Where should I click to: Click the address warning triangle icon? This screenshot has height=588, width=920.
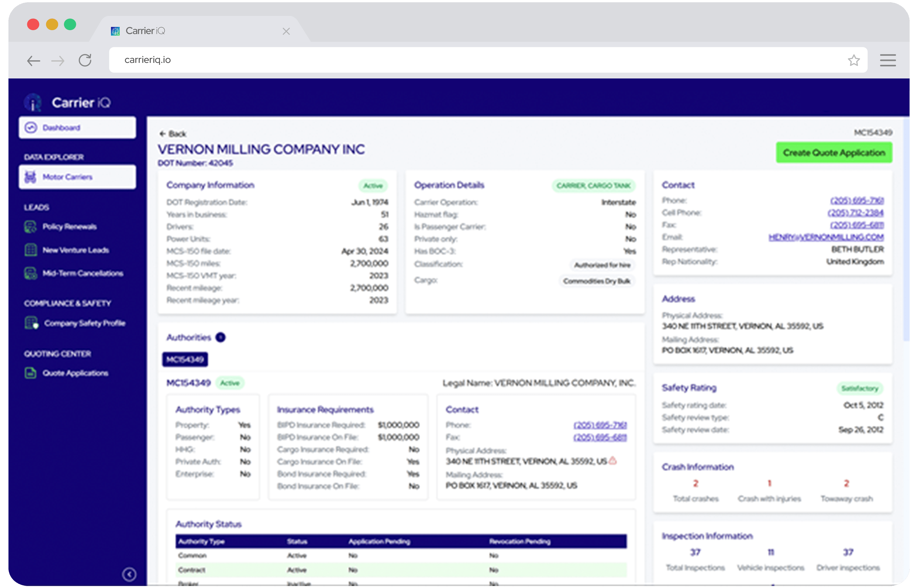pyautogui.click(x=613, y=461)
